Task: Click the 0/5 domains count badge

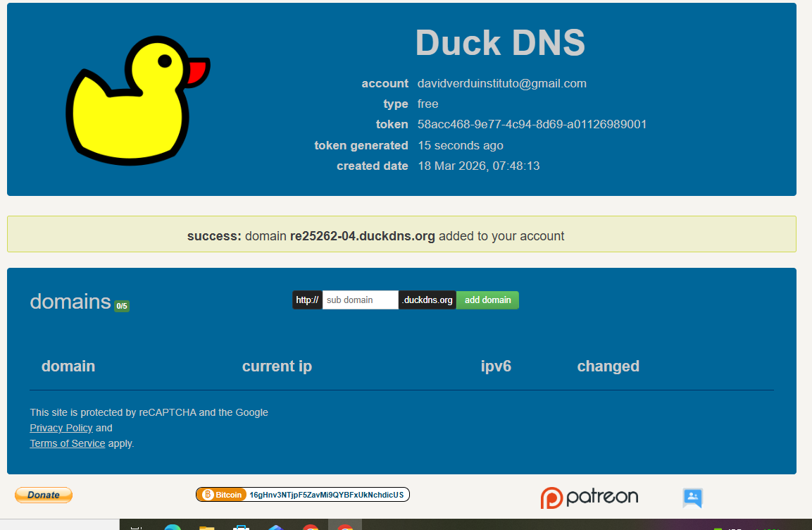Action: pyautogui.click(x=122, y=306)
